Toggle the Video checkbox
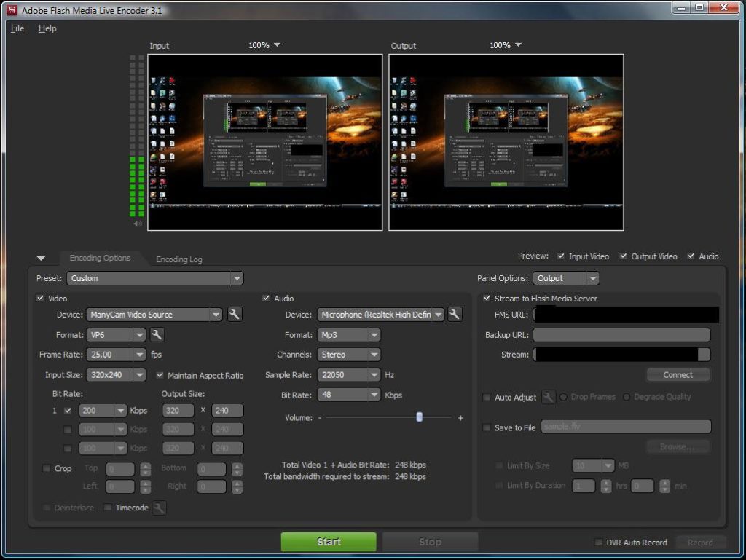 (x=40, y=298)
